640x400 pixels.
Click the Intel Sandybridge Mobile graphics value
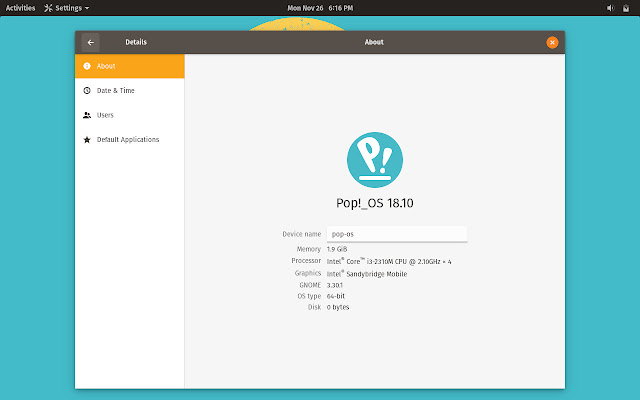[367, 273]
